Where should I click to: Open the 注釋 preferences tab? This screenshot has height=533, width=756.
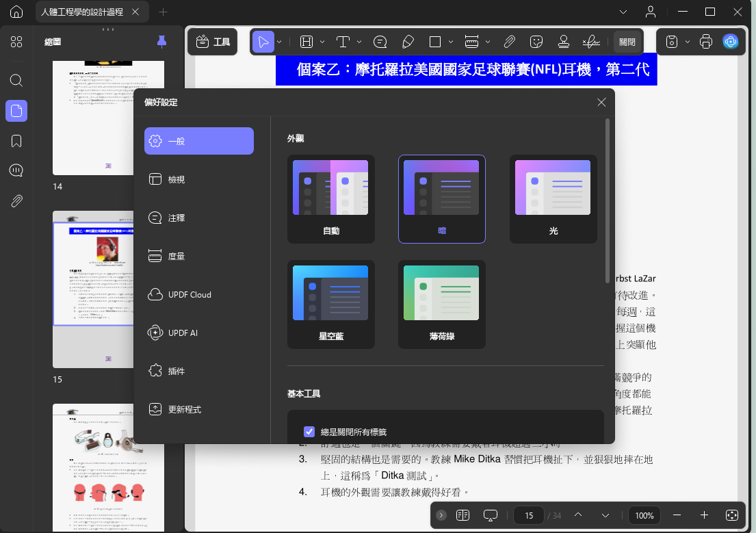(x=199, y=218)
